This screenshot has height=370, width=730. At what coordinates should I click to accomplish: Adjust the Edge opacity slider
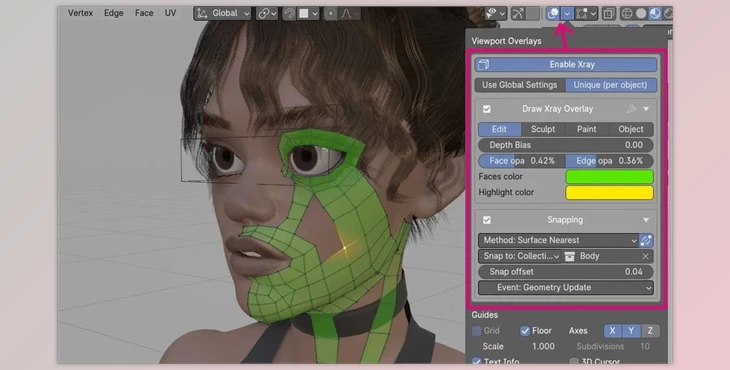(609, 161)
